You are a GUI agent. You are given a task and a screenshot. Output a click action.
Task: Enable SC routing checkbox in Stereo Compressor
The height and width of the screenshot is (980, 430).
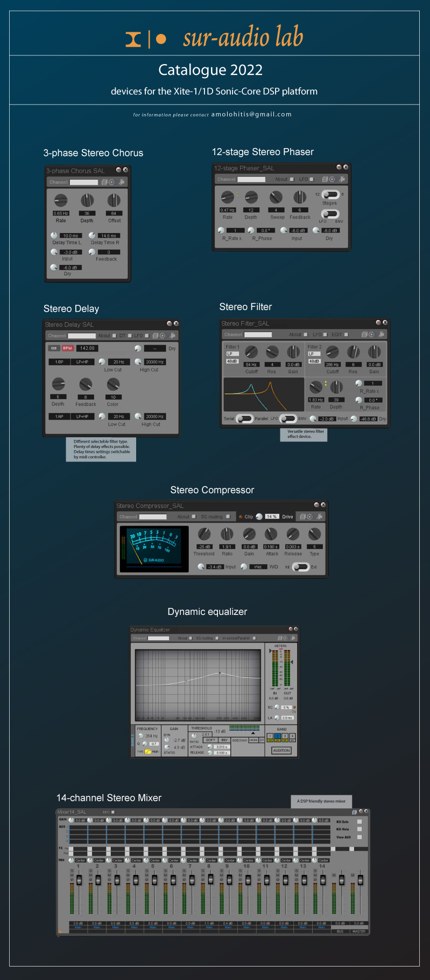tap(228, 516)
